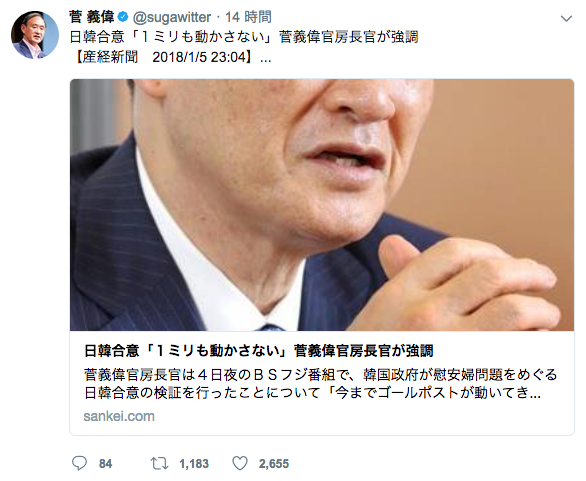Open the link card preview photo
Viewport: 586px width, 481px height.
322,205
